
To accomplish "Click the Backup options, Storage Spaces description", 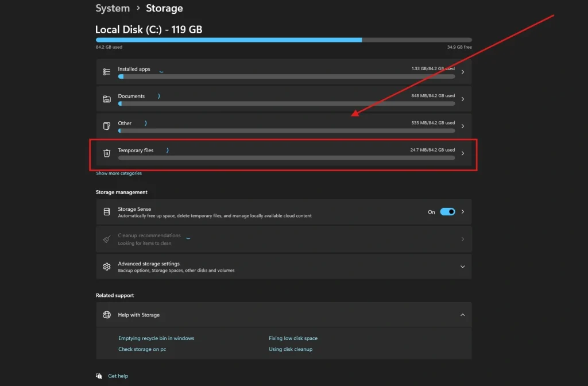I will pos(176,271).
